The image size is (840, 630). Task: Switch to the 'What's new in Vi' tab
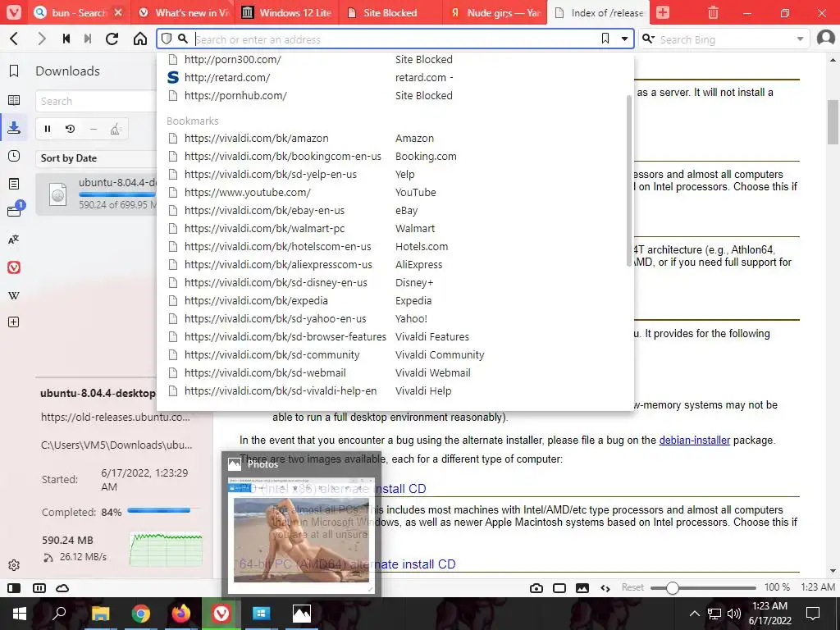tap(182, 12)
